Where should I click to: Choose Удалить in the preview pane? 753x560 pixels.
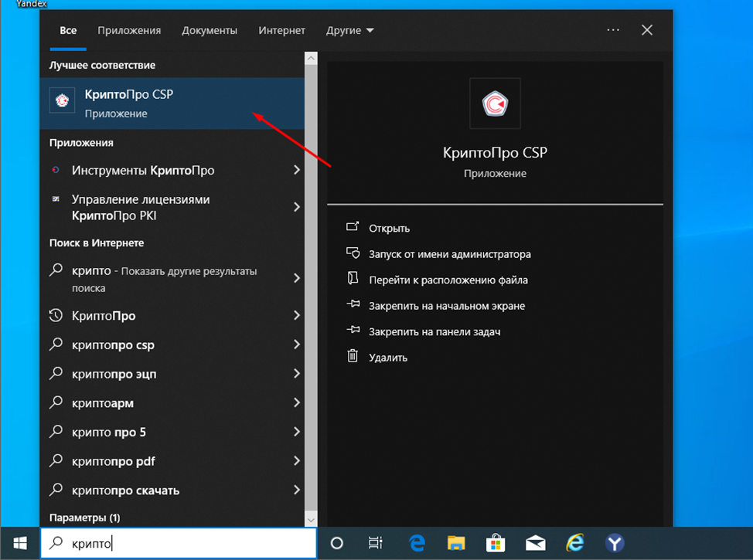click(x=388, y=358)
